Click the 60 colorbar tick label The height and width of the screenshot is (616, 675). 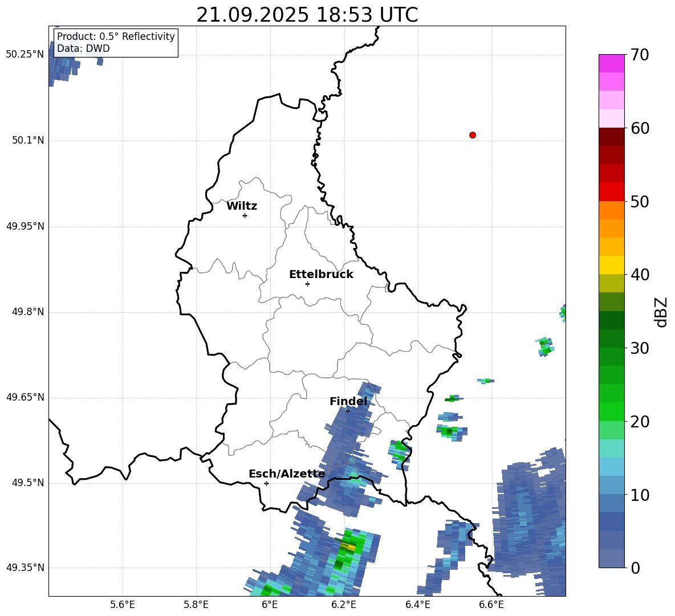639,128
